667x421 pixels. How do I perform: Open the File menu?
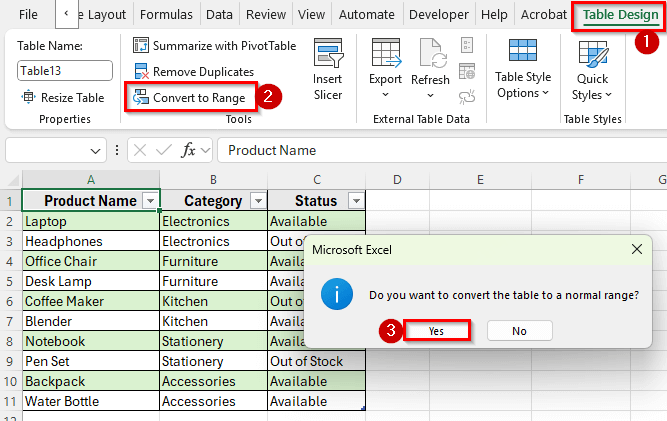28,15
